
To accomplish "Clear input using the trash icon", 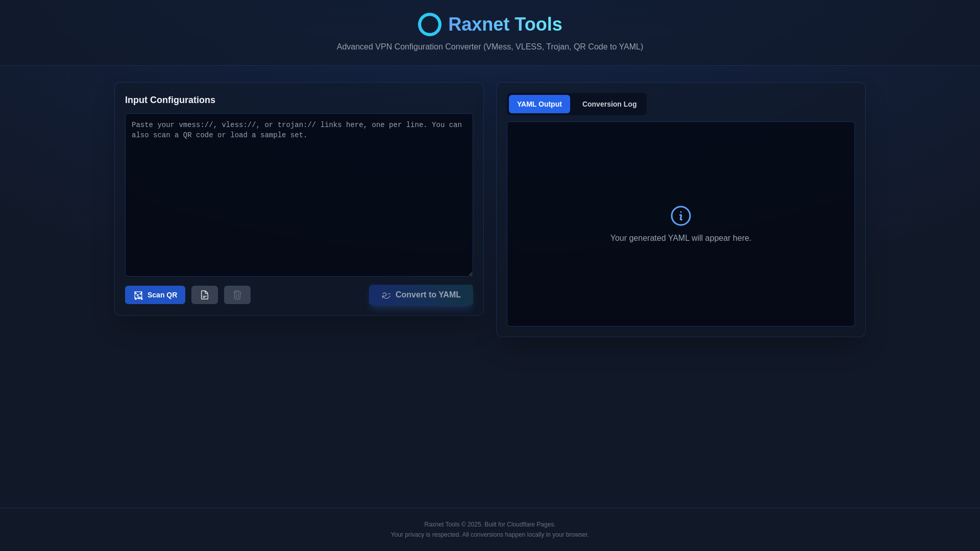I will pos(237,295).
